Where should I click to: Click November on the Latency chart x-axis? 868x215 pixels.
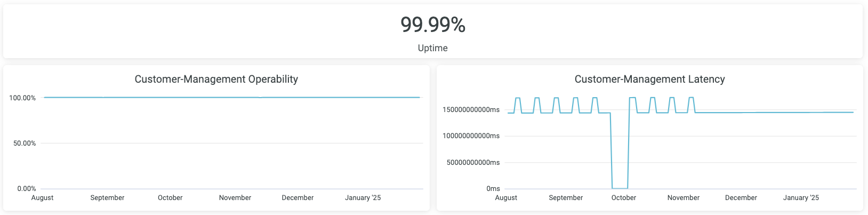click(683, 197)
